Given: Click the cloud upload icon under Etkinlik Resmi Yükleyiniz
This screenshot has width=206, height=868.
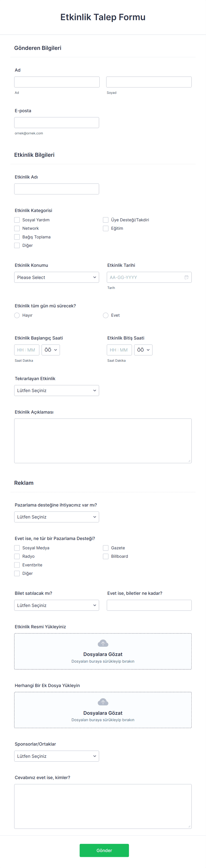Looking at the screenshot, I should [103, 643].
